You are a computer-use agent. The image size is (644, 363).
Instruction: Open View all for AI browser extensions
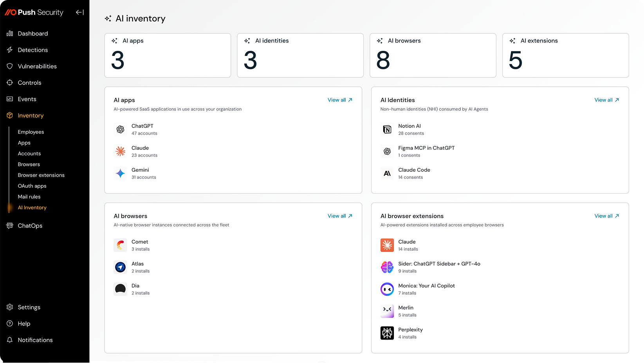606,216
